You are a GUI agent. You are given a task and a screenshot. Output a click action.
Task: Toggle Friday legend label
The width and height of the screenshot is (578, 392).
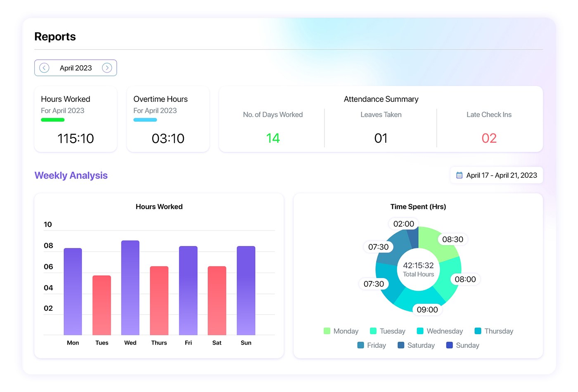377,345
